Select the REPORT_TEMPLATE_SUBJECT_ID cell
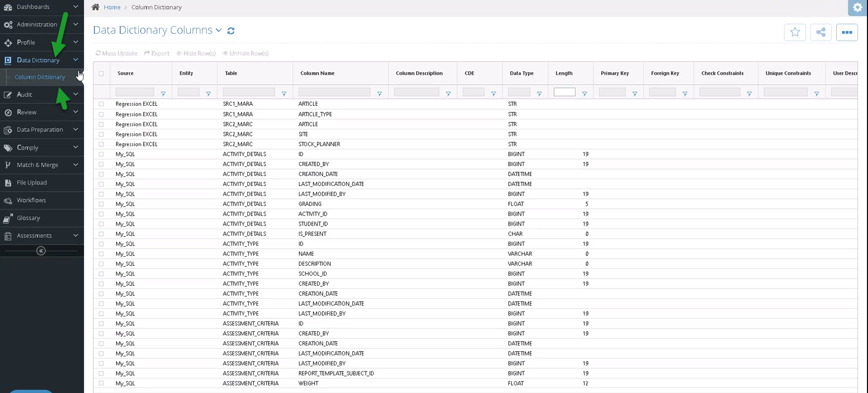This screenshot has height=393, width=868. click(336, 373)
